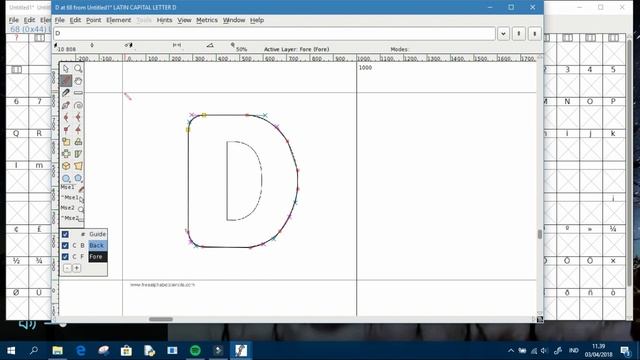Select the Pointer tool in the toolbox

(x=66, y=69)
